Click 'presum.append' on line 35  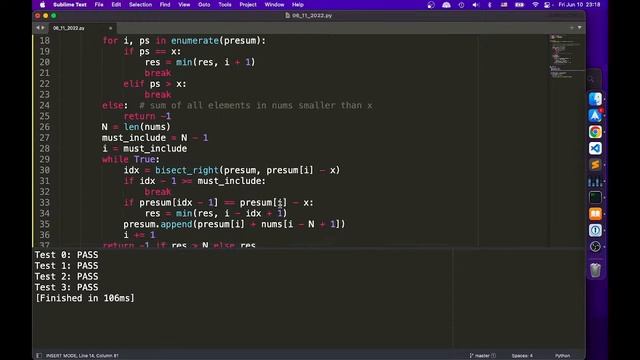158,224
